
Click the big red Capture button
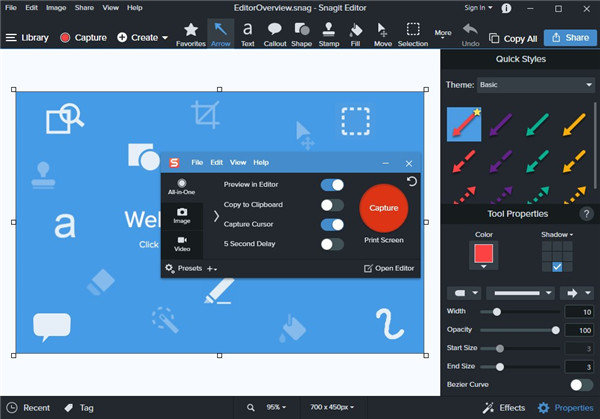(x=384, y=208)
